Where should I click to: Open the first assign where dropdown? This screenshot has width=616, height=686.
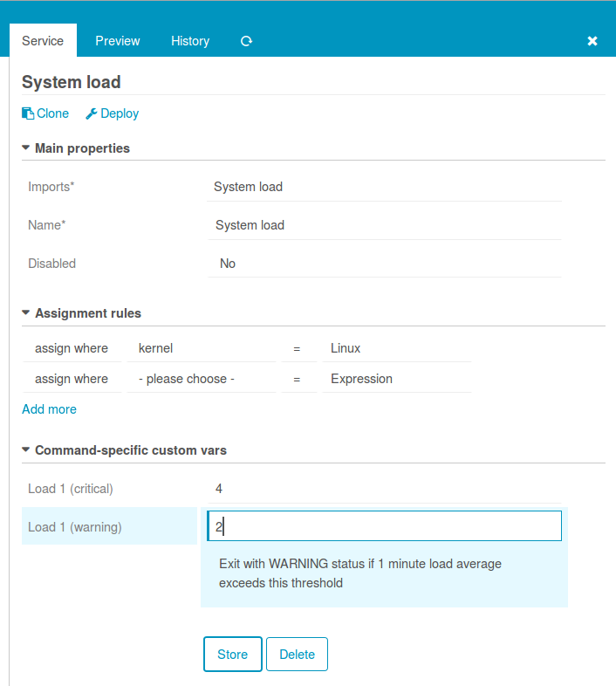(x=72, y=348)
